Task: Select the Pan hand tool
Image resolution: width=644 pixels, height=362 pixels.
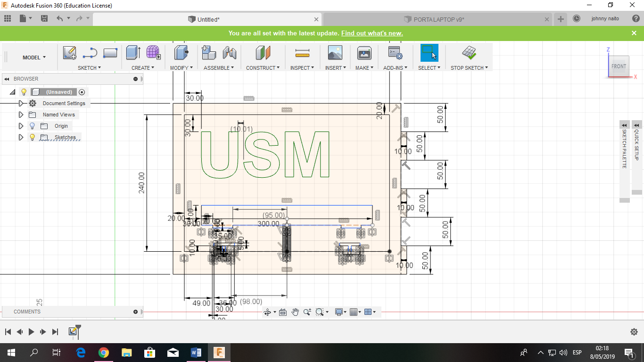Action: pyautogui.click(x=295, y=312)
